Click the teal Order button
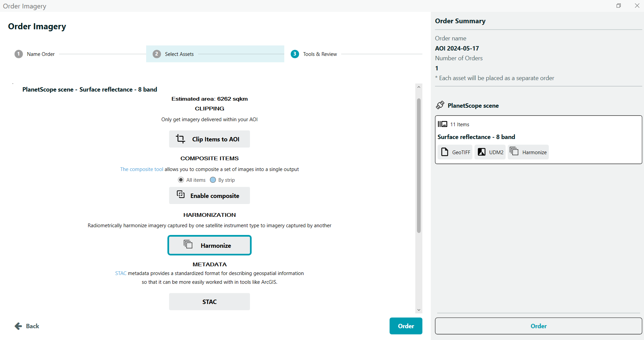The image size is (644, 340). pos(406,326)
